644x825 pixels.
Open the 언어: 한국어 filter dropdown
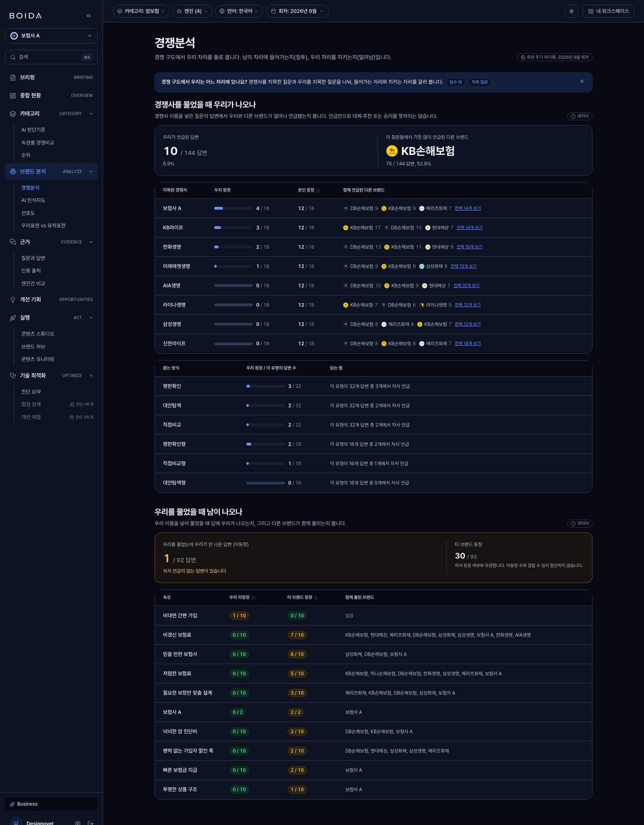(239, 11)
